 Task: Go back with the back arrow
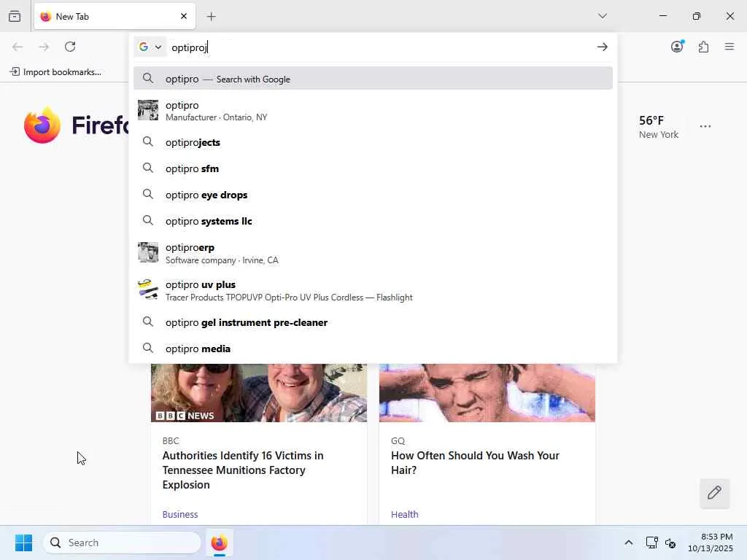[x=18, y=47]
